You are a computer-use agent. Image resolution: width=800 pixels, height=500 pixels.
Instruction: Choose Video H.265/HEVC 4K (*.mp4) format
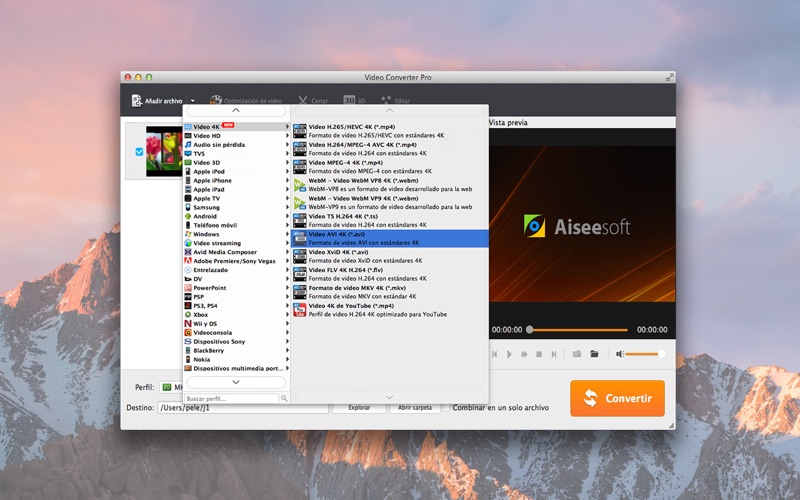coord(390,131)
